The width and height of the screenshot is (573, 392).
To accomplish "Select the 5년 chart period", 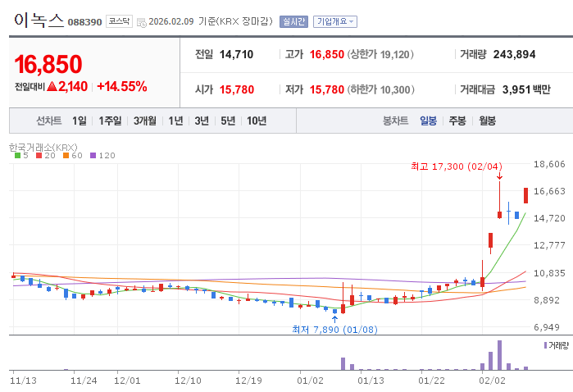I will click(228, 121).
